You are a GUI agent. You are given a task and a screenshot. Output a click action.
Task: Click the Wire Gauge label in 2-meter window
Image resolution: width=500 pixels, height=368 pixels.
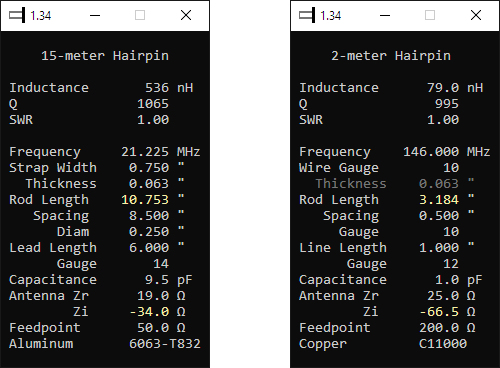tap(339, 168)
